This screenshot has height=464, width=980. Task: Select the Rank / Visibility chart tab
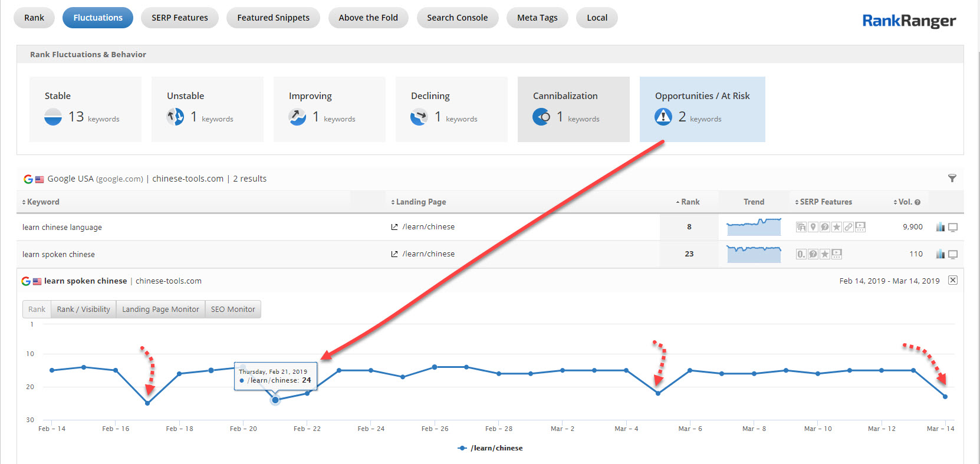coord(83,309)
